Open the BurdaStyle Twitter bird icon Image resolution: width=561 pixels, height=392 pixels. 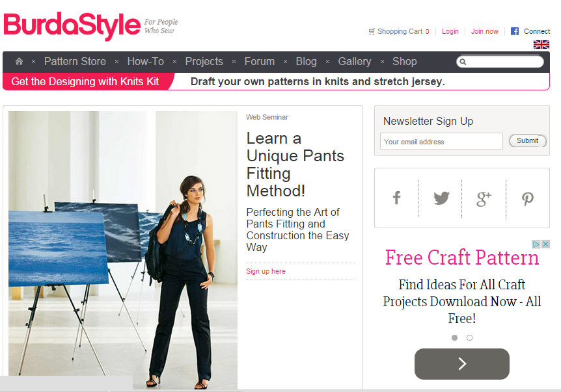[x=441, y=198]
